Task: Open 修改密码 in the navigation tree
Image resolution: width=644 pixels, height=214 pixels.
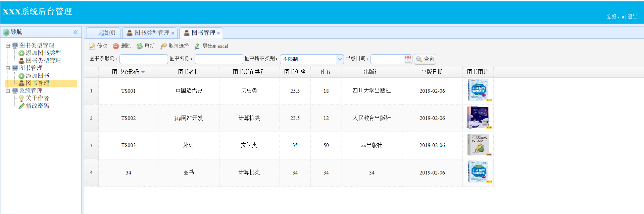Action: point(37,106)
